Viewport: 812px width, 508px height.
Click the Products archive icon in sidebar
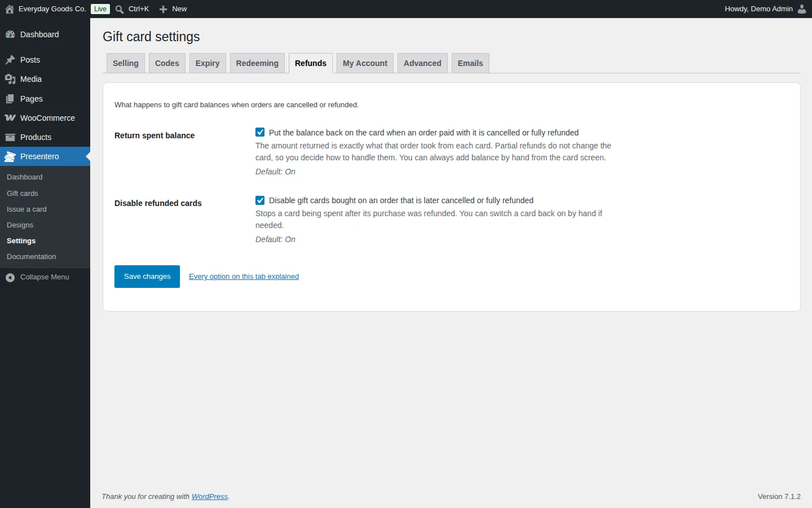point(10,137)
